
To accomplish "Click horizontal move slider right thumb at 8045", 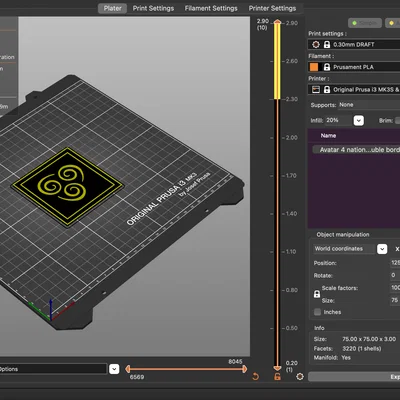I will (245, 369).
